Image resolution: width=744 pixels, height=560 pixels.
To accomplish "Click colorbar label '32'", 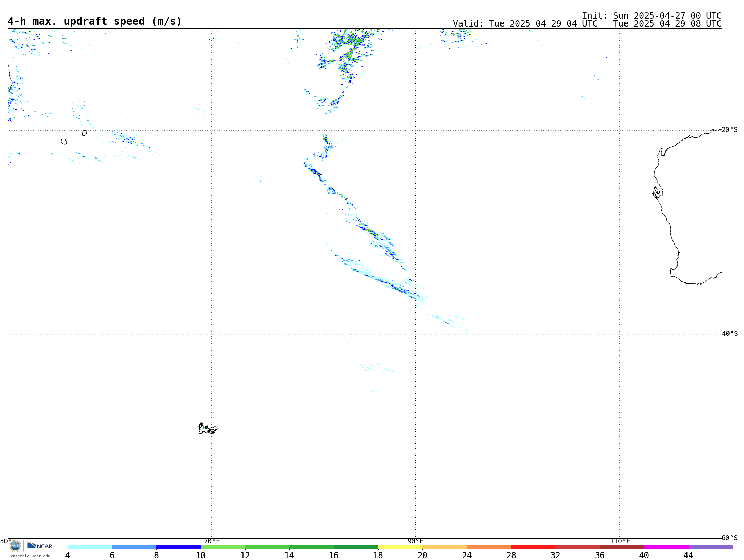I will 556,555.
